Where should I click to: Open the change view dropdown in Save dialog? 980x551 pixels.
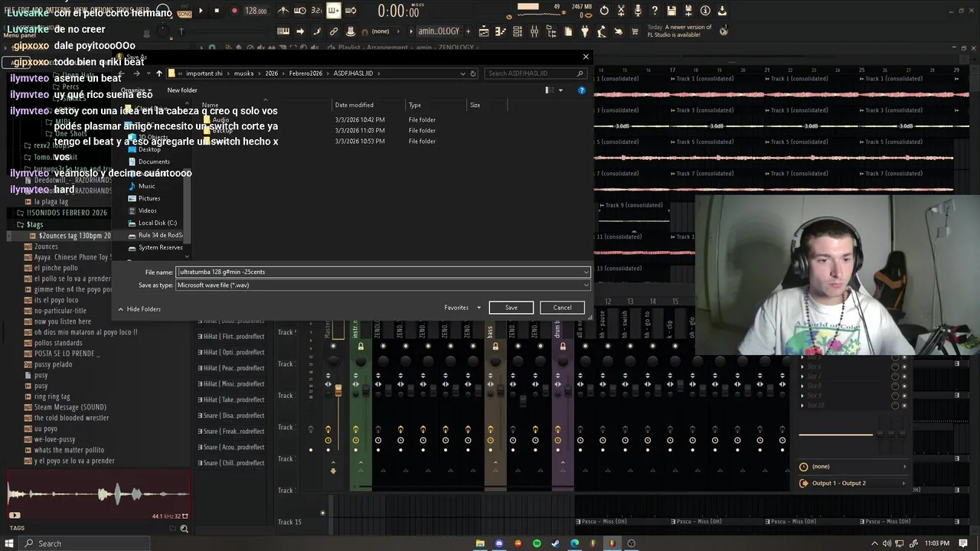pos(560,90)
